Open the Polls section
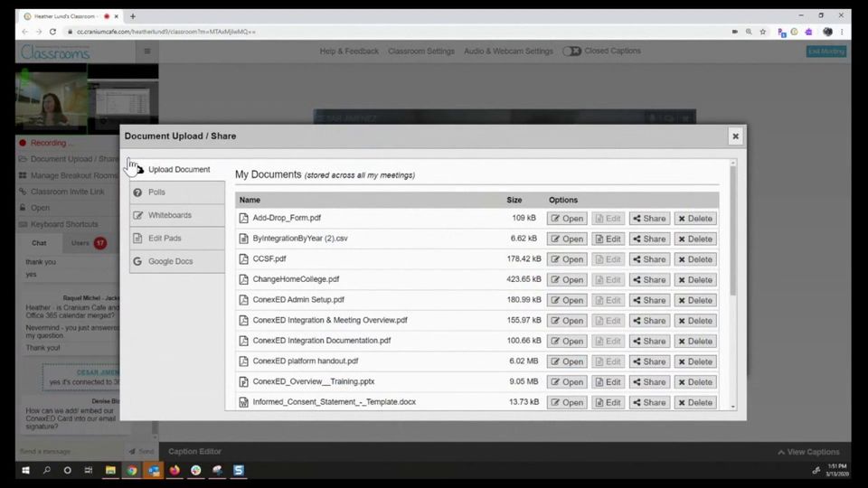 click(177, 192)
